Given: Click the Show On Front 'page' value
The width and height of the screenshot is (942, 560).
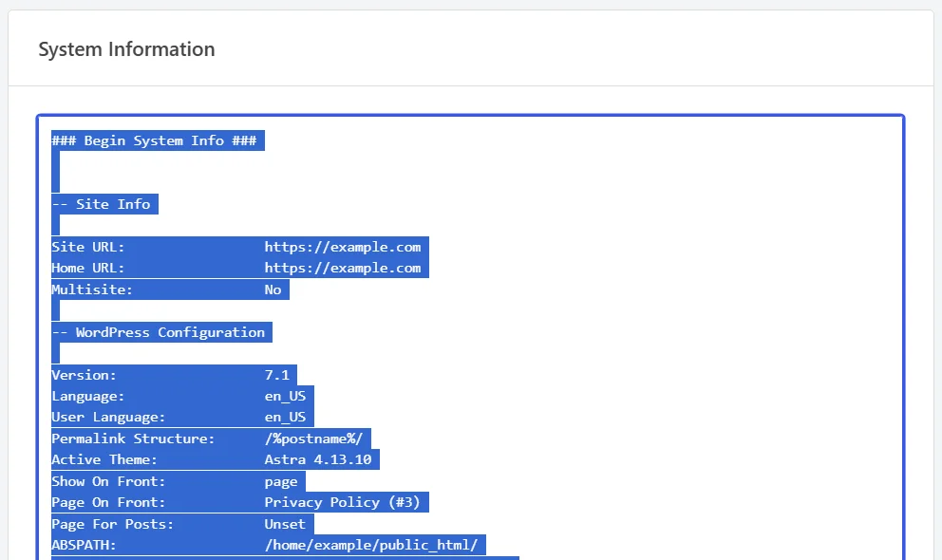Looking at the screenshot, I should 281,481.
